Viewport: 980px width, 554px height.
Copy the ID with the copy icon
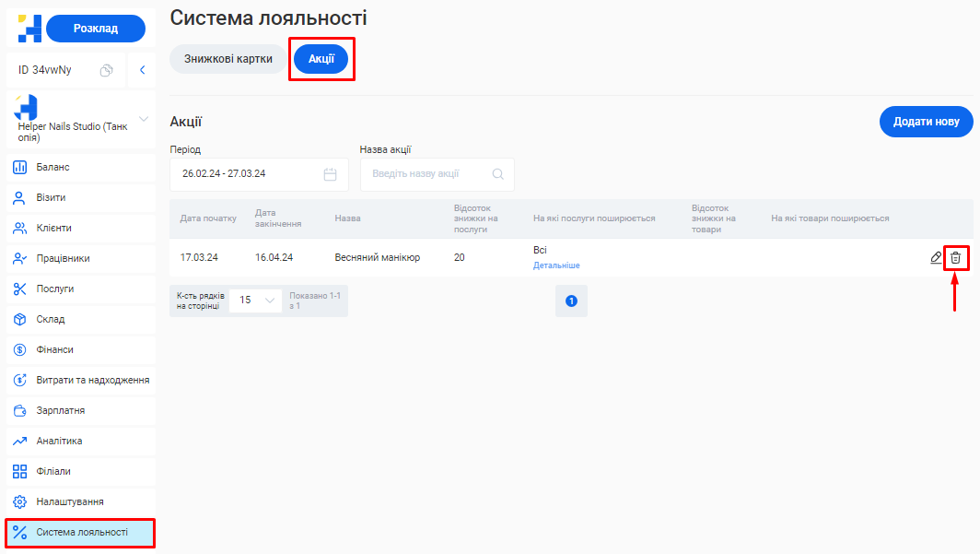(x=107, y=70)
